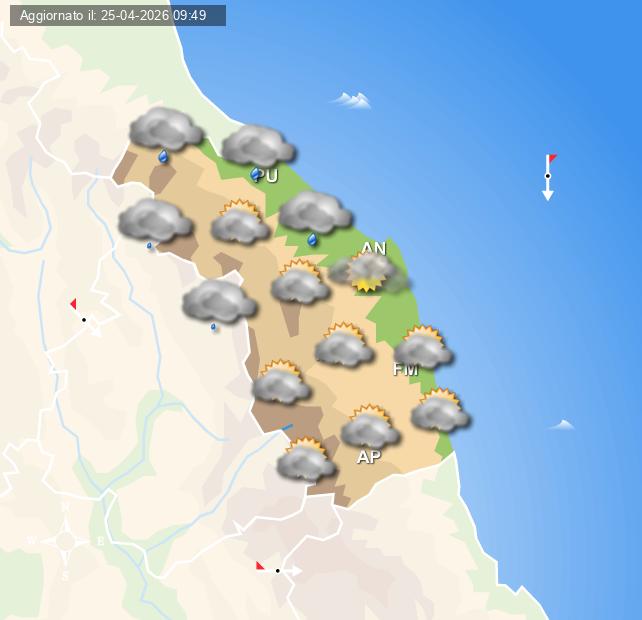Select the southernmost sun-and-cloud icon, left of AP
This screenshot has width=642, height=620.
click(x=306, y=459)
